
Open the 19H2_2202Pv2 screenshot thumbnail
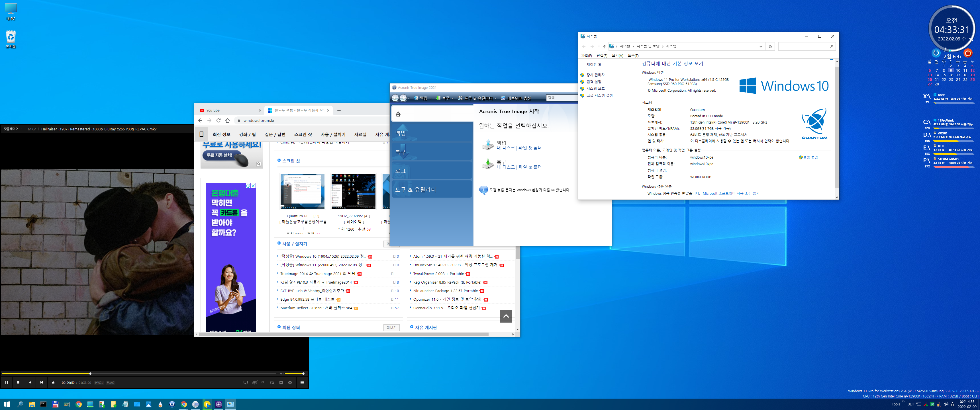pyautogui.click(x=354, y=191)
